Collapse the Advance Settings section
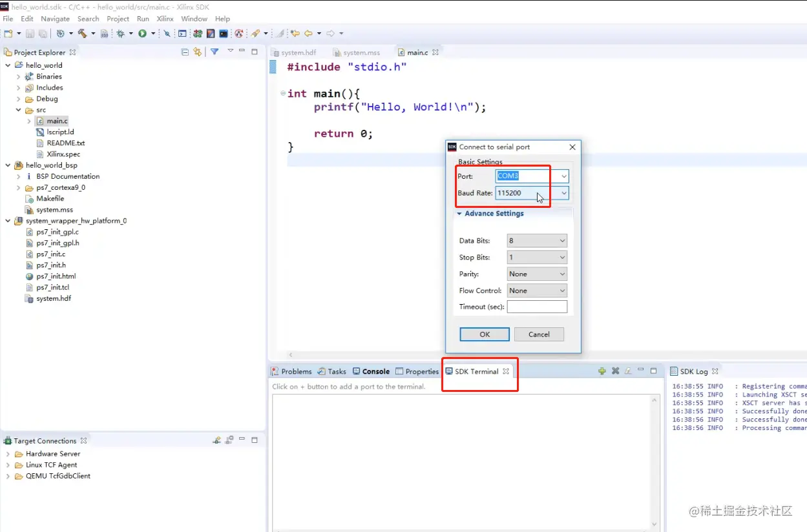Image resolution: width=807 pixels, height=532 pixels. (x=460, y=214)
